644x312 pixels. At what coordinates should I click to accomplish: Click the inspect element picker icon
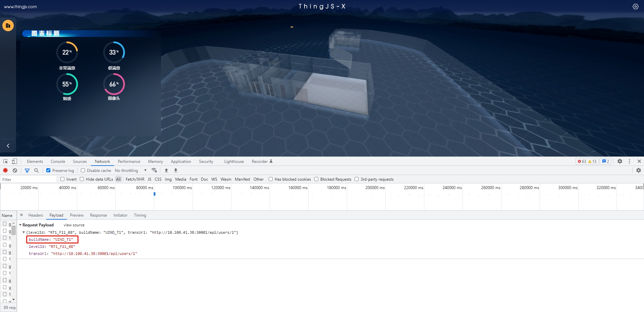pyautogui.click(x=5, y=162)
